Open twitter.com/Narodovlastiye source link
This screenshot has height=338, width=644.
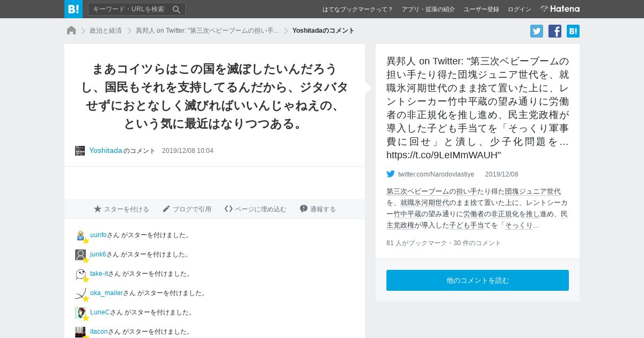point(436,174)
